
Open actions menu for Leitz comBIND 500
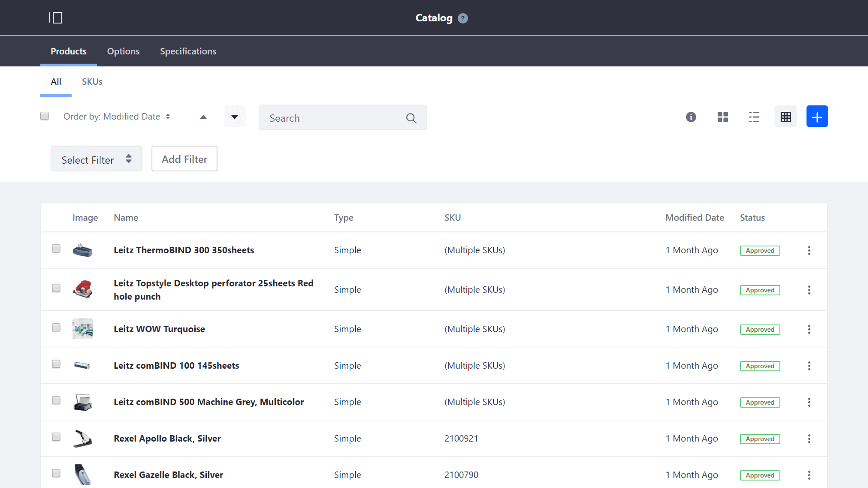pyautogui.click(x=809, y=402)
